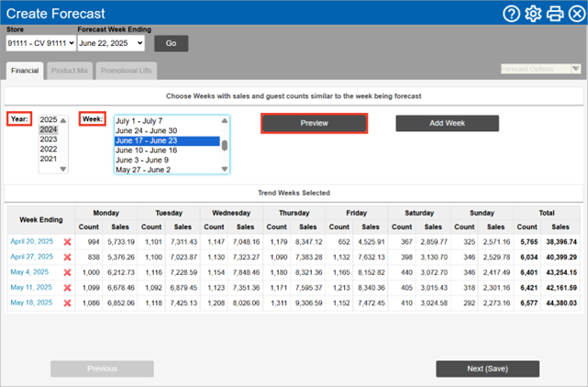
Task: Click Thursday sales value 9,306.59
Action: click(308, 303)
